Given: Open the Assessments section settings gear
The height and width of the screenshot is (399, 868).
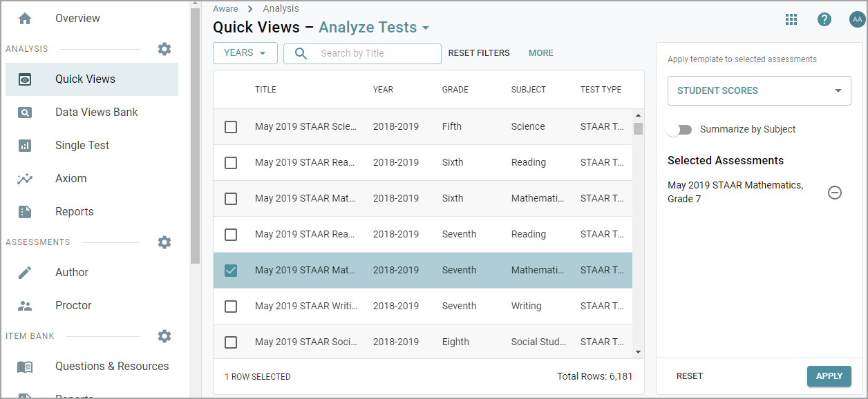Looking at the screenshot, I should [164, 242].
